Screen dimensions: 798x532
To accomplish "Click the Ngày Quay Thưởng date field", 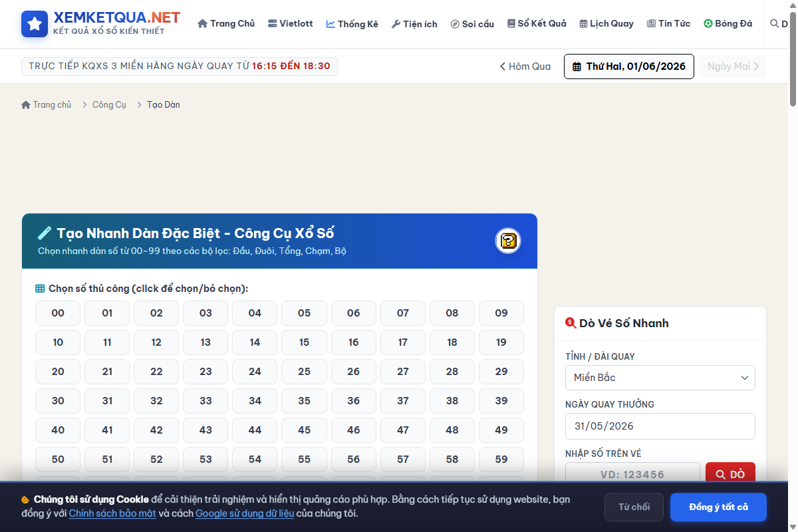I will coord(660,426).
